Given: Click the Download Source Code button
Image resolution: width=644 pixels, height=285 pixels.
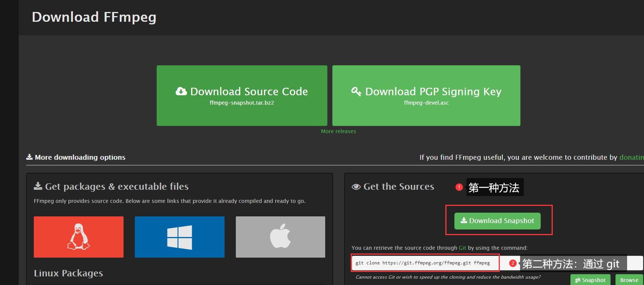Looking at the screenshot, I should coord(242,96).
